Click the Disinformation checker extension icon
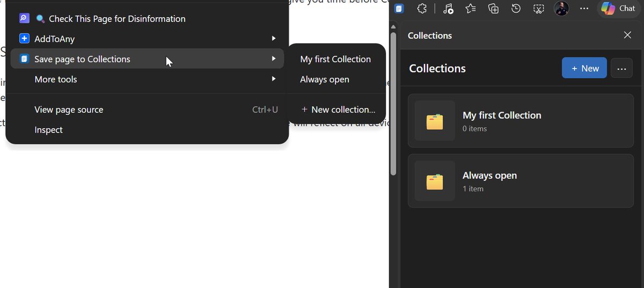 click(24, 18)
